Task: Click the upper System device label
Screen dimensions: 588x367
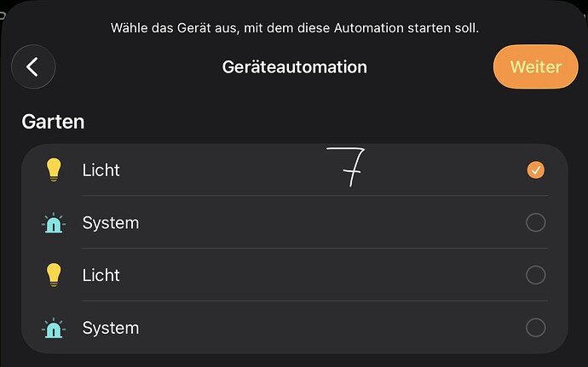Action: 110,223
